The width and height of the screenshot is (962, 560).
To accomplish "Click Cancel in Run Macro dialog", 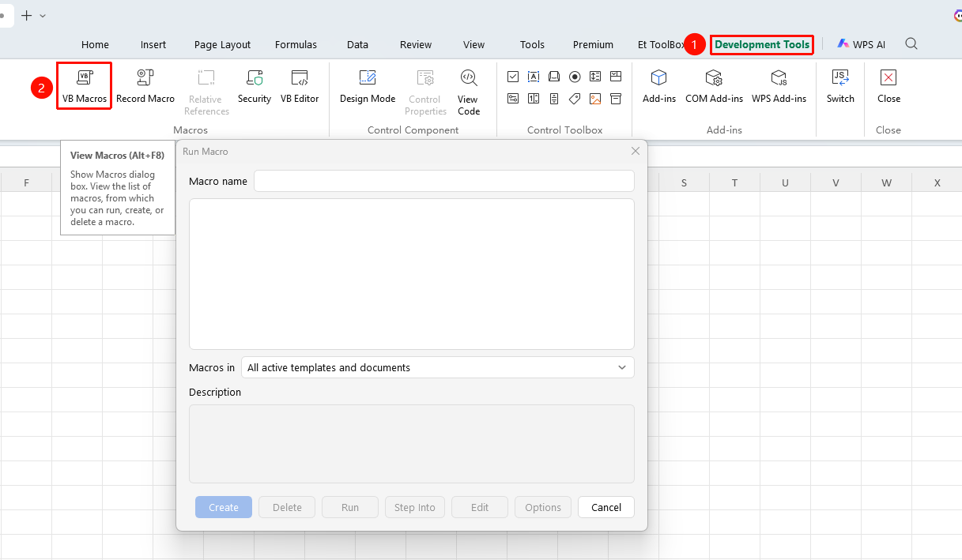I will click(606, 507).
